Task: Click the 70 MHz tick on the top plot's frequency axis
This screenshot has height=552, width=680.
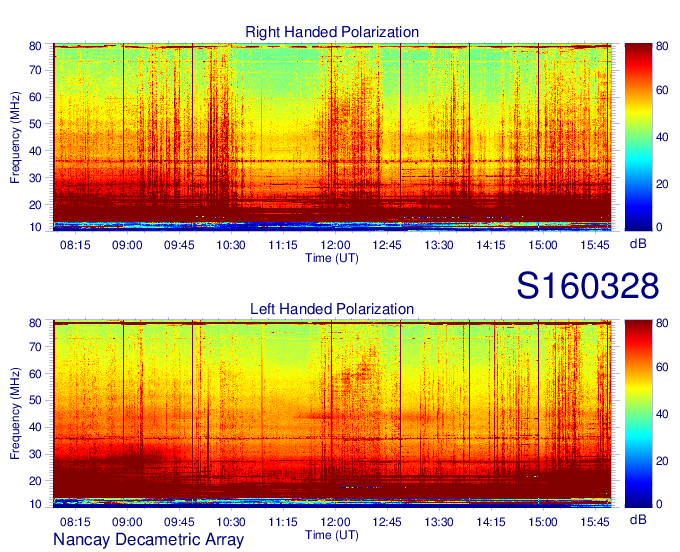Action: [35, 70]
